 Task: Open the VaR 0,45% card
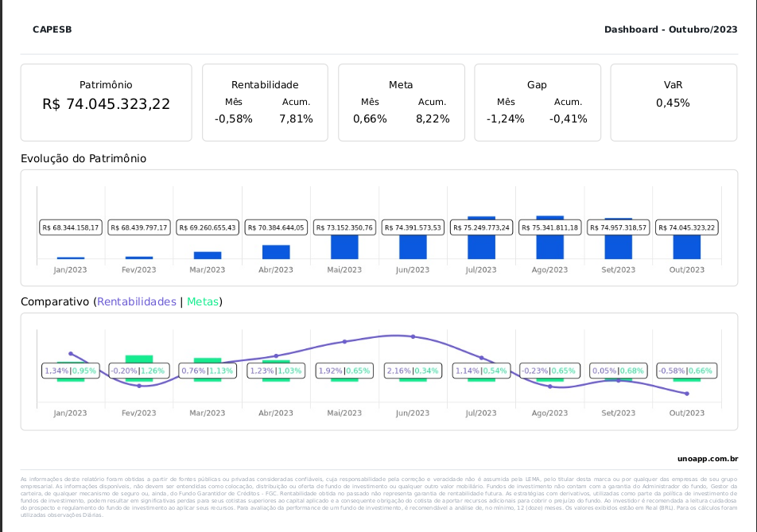coord(673,103)
